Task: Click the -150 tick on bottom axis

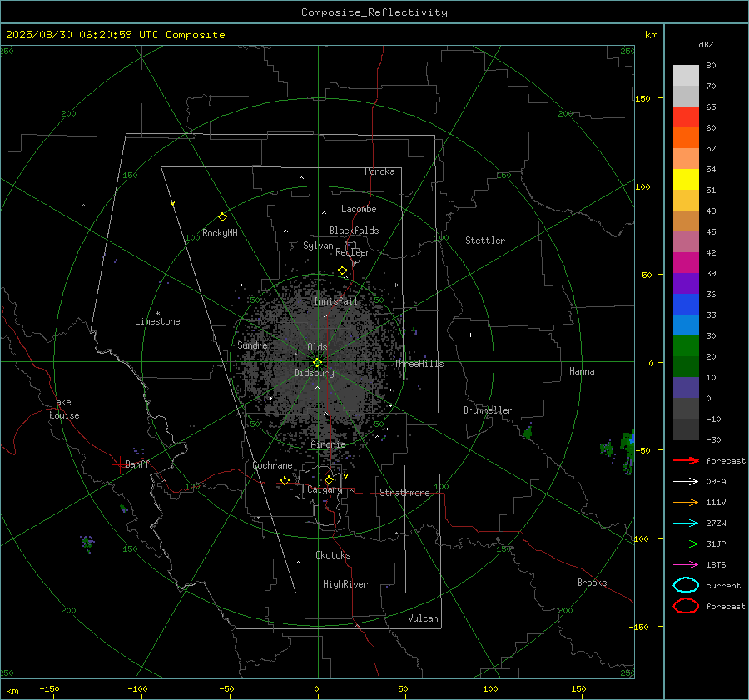Action: tap(49, 688)
